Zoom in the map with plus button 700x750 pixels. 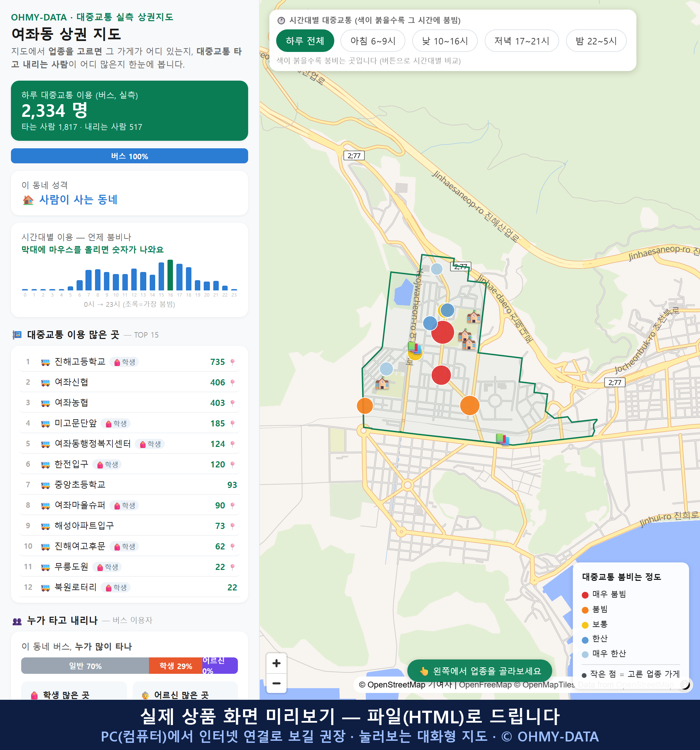click(276, 663)
